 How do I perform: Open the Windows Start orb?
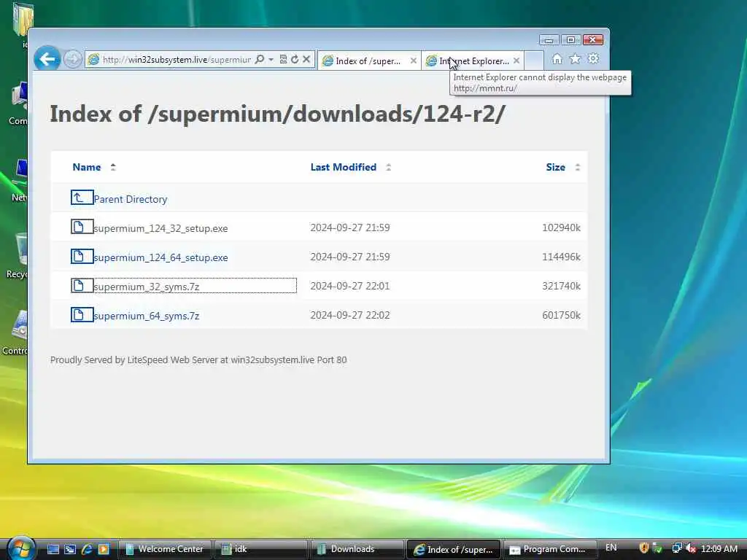point(21,548)
